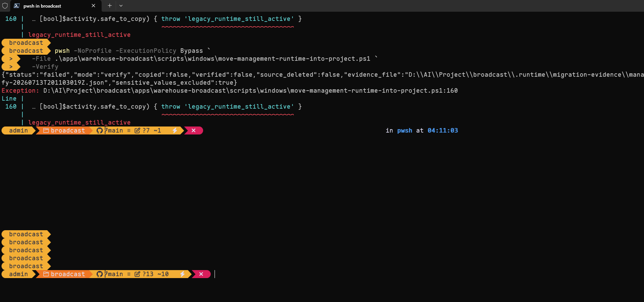Click the 'admin' segment of the ?7 ~1 prompt
Image resolution: width=644 pixels, height=302 pixels.
(18, 130)
